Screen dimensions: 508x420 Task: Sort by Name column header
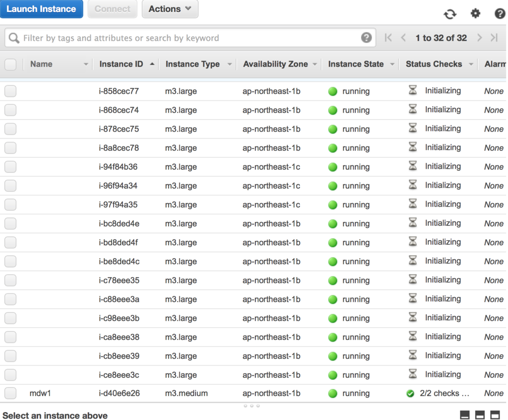41,64
